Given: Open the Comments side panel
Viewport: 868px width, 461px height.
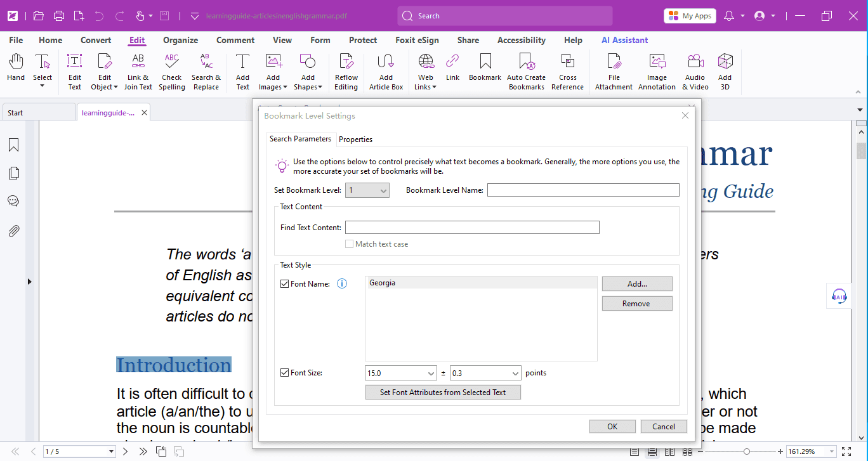Looking at the screenshot, I should coord(13,201).
